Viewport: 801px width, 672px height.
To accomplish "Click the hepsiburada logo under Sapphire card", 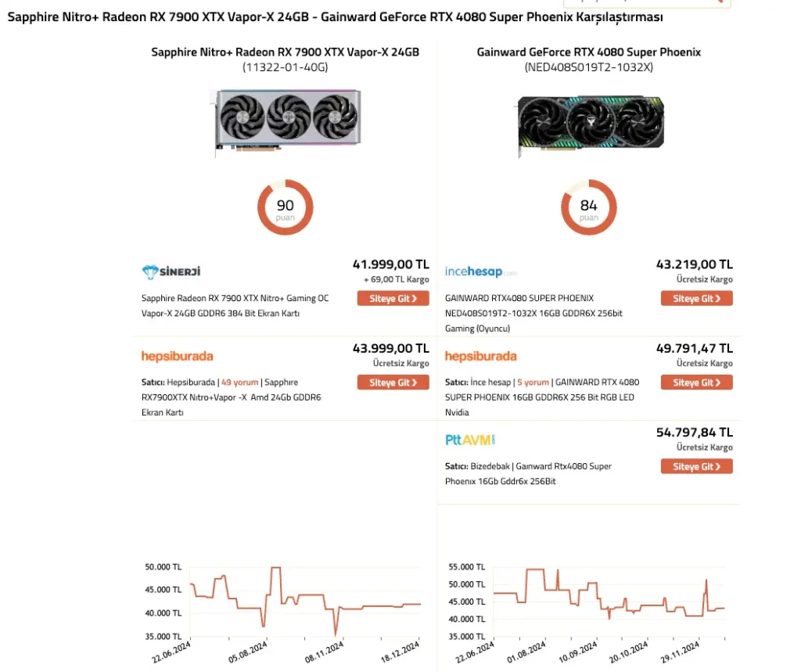I will pyautogui.click(x=177, y=356).
